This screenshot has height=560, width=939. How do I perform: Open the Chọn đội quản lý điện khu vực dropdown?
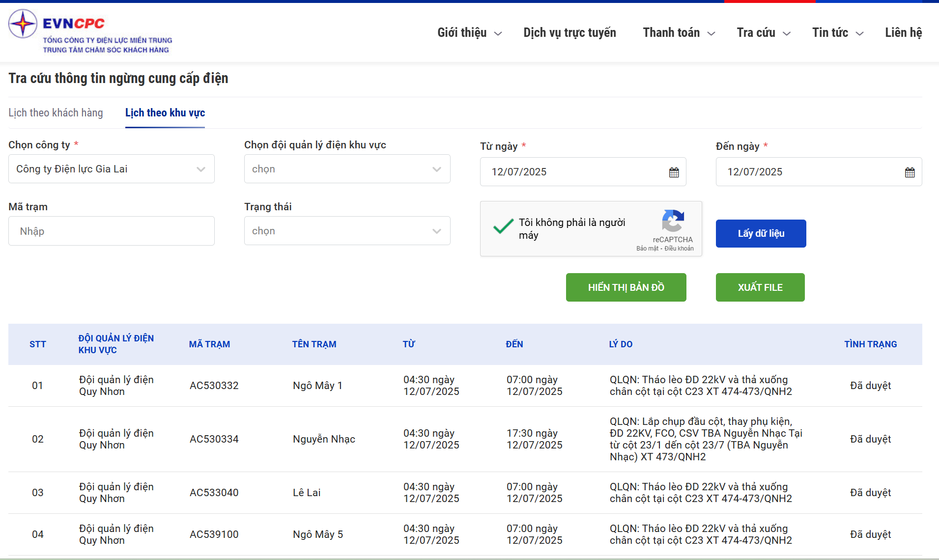pos(347,168)
